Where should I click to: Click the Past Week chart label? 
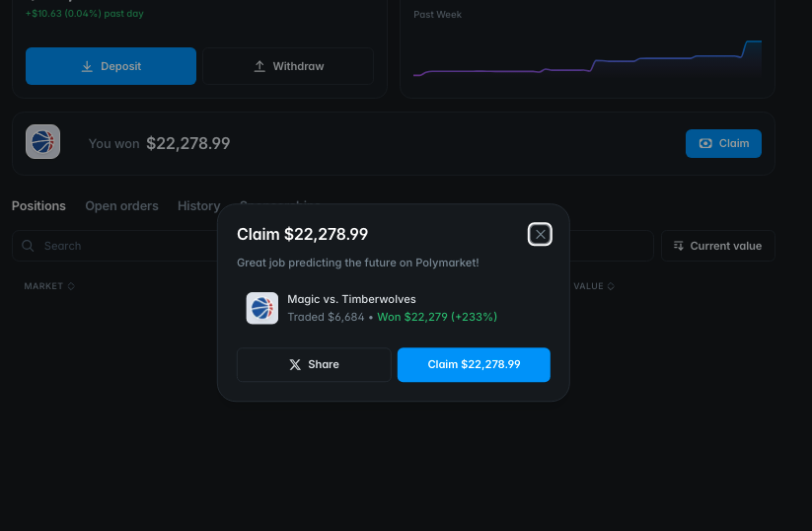click(x=437, y=15)
